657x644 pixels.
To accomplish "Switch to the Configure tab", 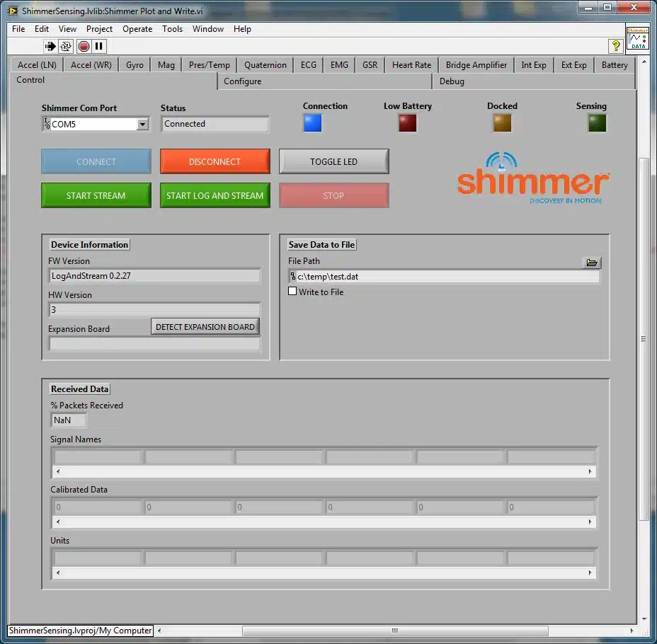I will [325, 81].
